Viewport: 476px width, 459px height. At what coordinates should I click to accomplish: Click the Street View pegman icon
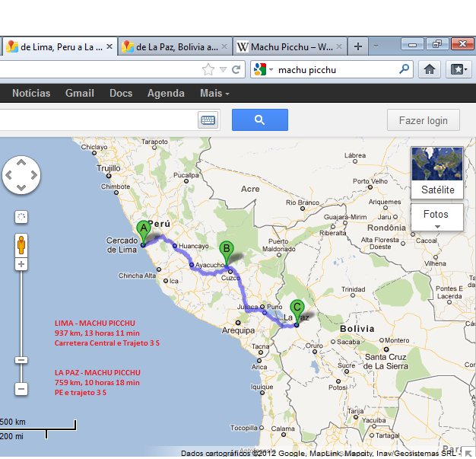(x=21, y=244)
